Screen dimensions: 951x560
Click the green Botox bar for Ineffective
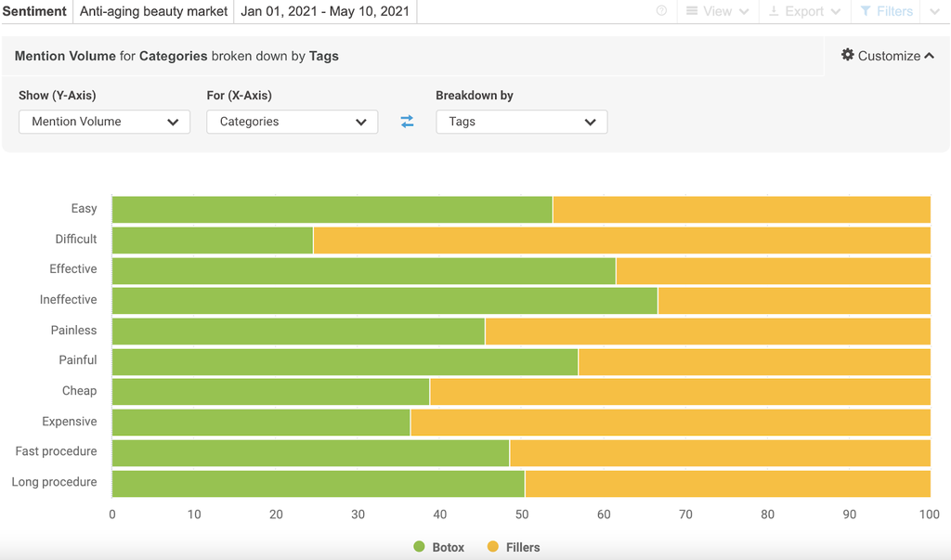tap(384, 300)
